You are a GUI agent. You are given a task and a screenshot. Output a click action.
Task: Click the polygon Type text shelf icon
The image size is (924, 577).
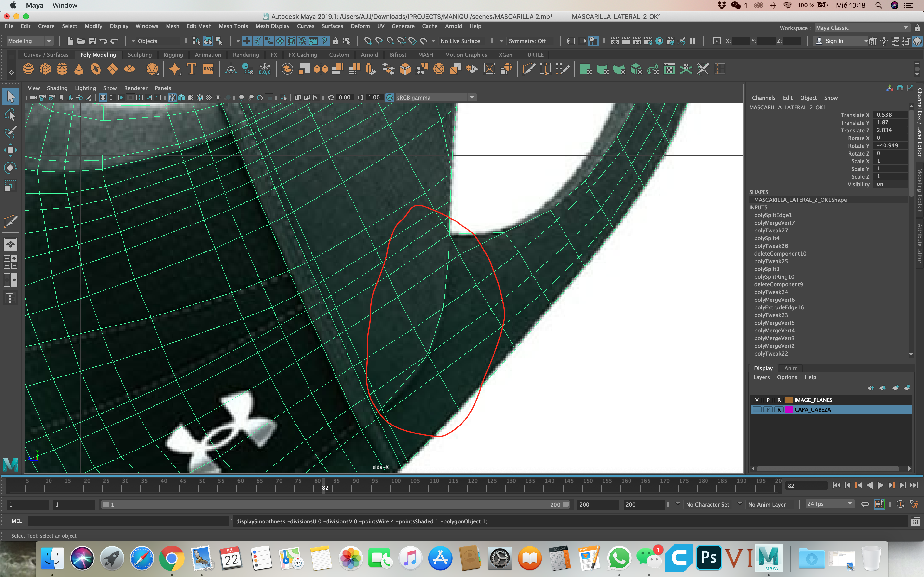tap(191, 69)
